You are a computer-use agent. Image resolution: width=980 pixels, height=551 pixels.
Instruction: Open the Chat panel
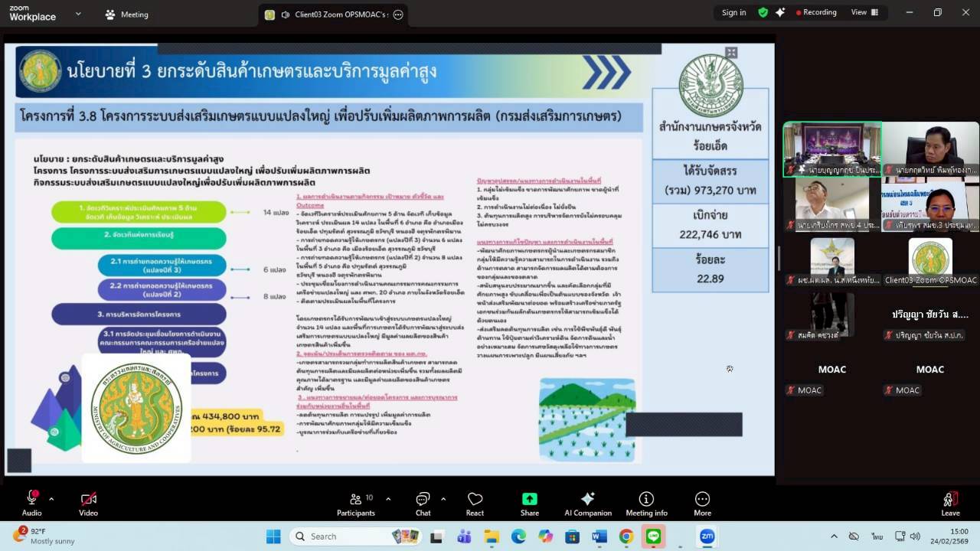click(423, 503)
